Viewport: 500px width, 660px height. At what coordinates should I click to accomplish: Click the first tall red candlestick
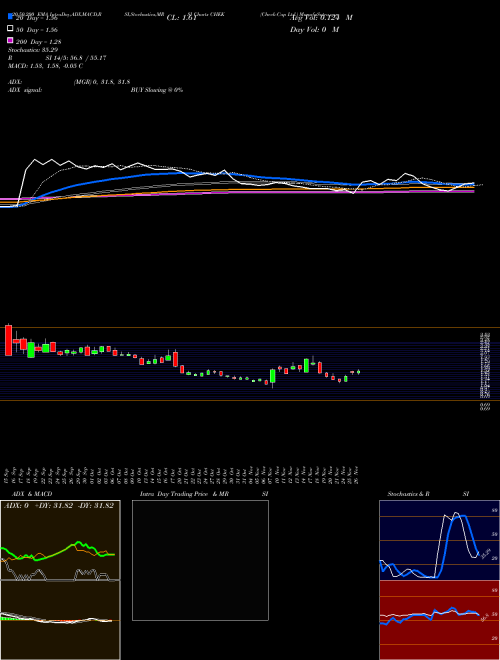pyautogui.click(x=8, y=340)
